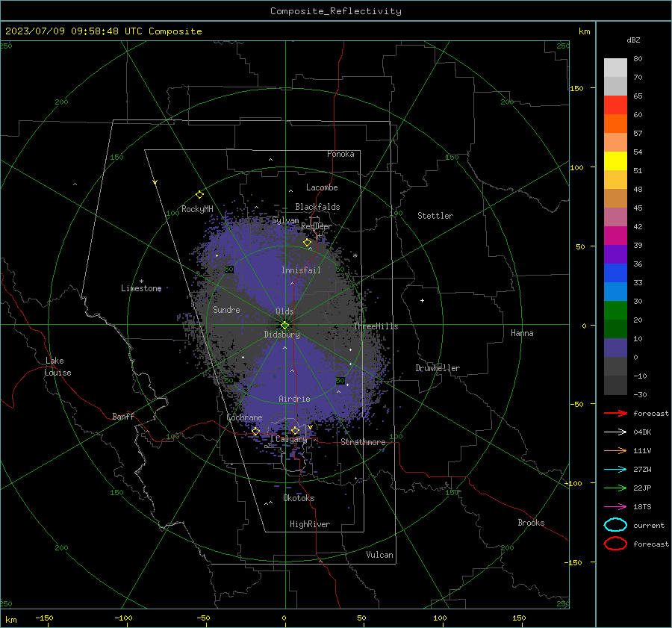Click the radar center marker near Olds
Image resolution: width=672 pixels, height=628 pixels.
coord(285,325)
